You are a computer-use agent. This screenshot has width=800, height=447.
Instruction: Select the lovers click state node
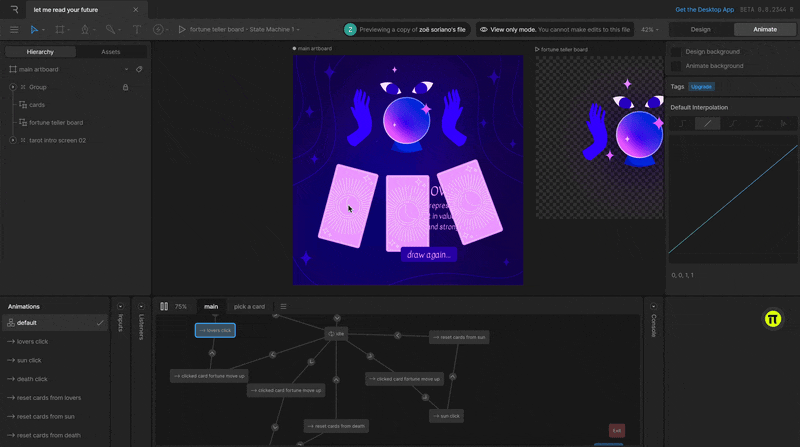coord(215,330)
